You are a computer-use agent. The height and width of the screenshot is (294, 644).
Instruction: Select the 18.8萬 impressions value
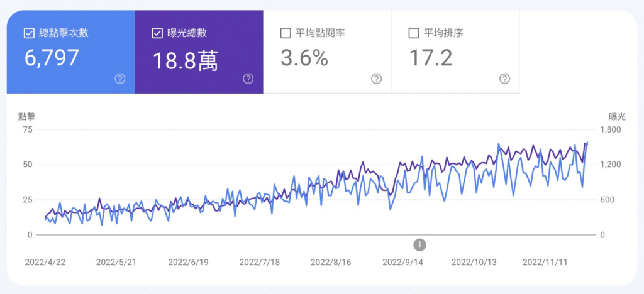point(186,60)
